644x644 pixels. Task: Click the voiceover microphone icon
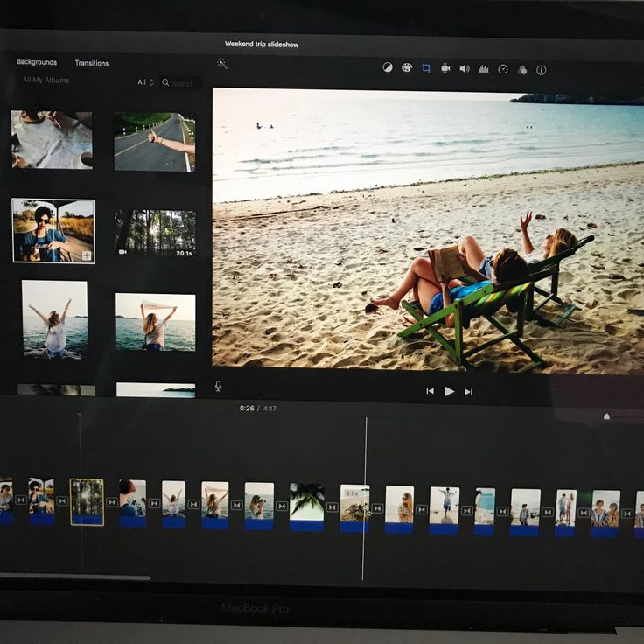point(218,386)
